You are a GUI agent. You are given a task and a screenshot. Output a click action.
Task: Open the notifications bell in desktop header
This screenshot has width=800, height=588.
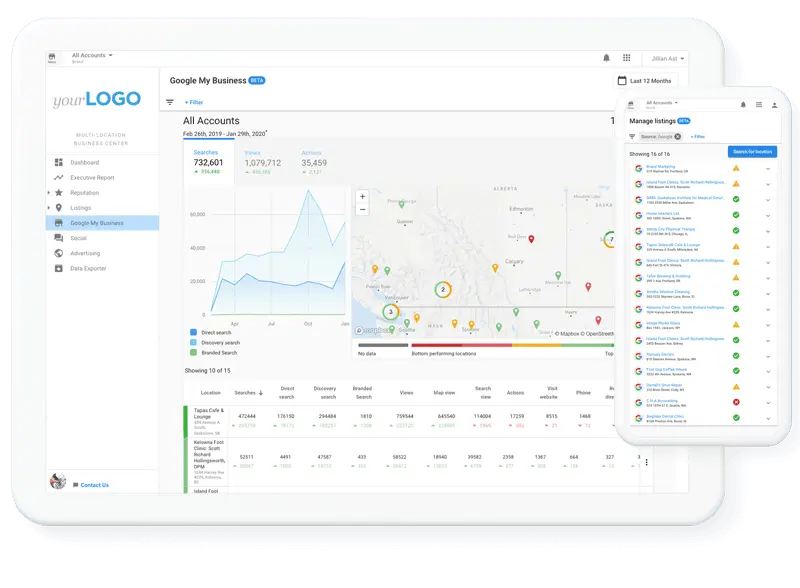tap(606, 58)
